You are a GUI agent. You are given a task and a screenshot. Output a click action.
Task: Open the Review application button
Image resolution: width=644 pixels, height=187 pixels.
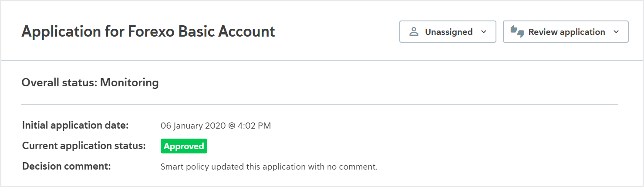point(566,31)
